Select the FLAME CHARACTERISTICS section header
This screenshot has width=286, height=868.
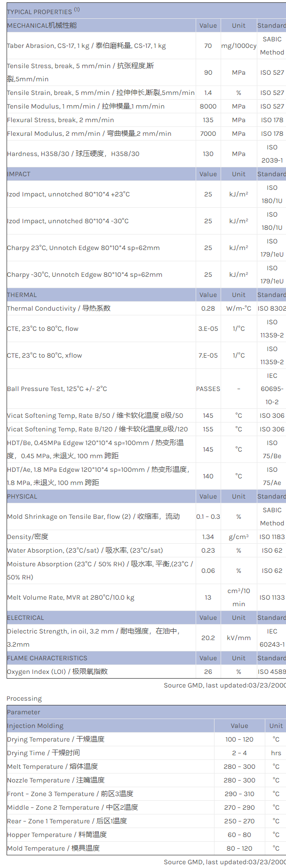click(x=47, y=658)
